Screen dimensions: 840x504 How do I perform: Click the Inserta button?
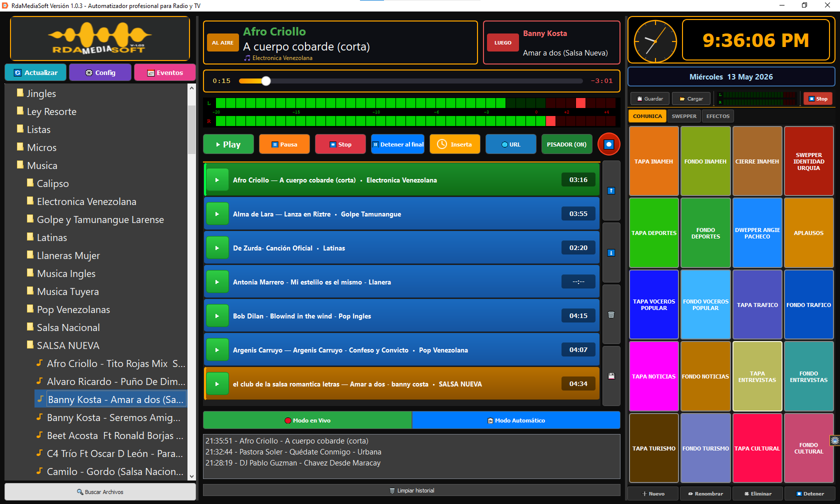tap(455, 144)
